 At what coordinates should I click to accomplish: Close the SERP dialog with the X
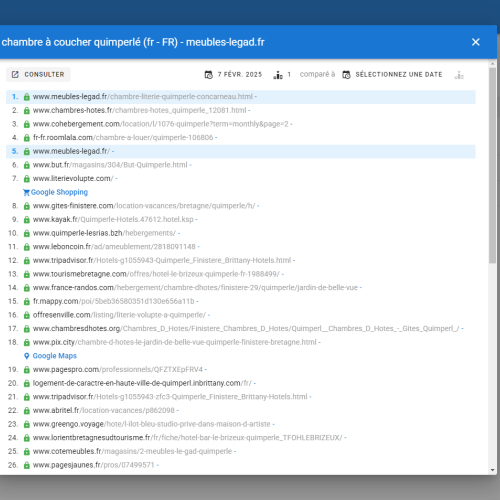pos(476,42)
